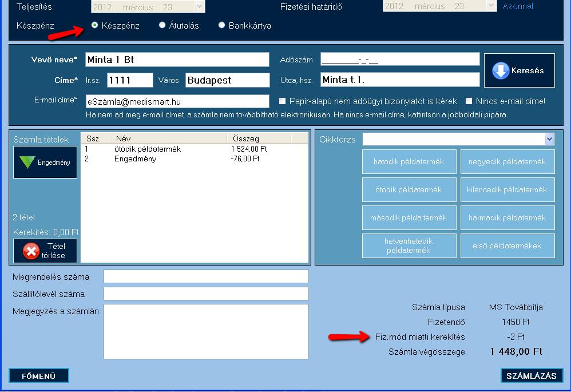Click the SZÁMLÁZÁS button
The height and width of the screenshot is (392, 571).
(x=532, y=375)
